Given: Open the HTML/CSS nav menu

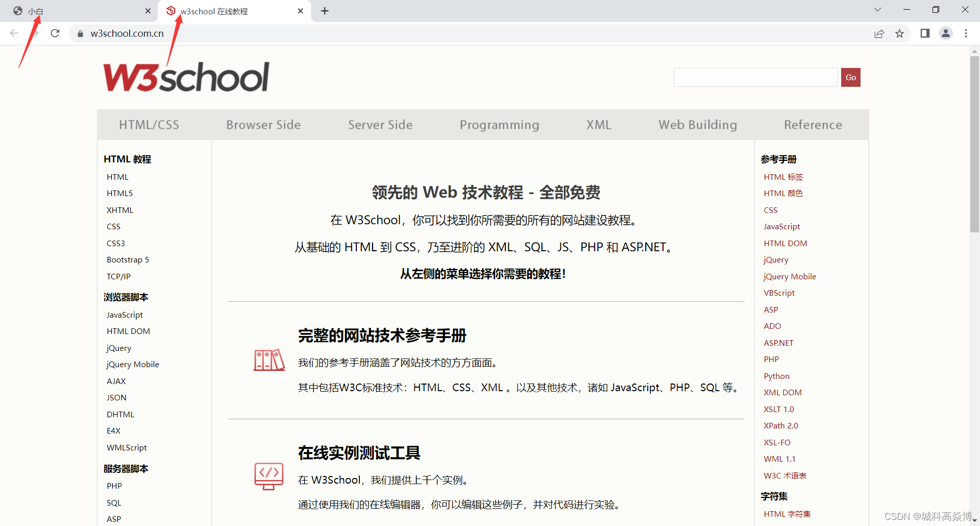Looking at the screenshot, I should (149, 125).
